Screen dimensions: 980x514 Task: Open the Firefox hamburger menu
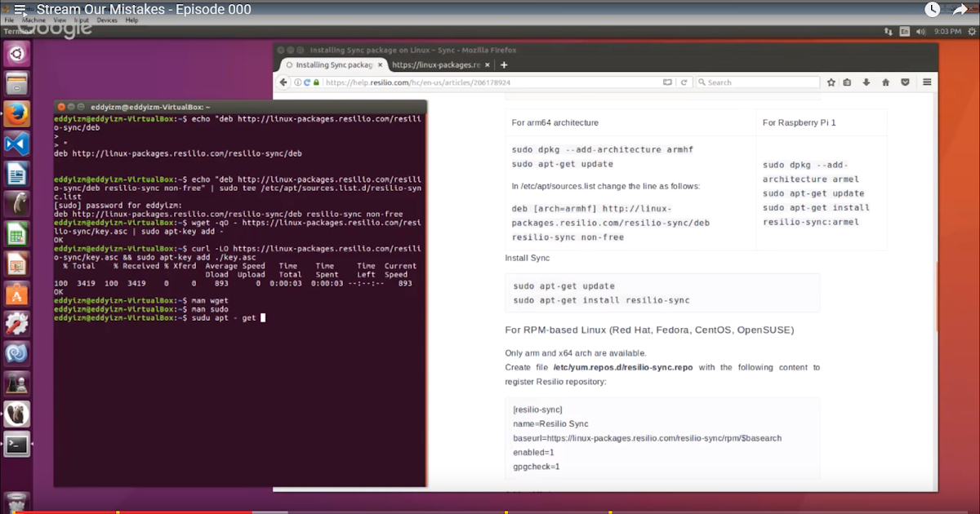coord(928,82)
